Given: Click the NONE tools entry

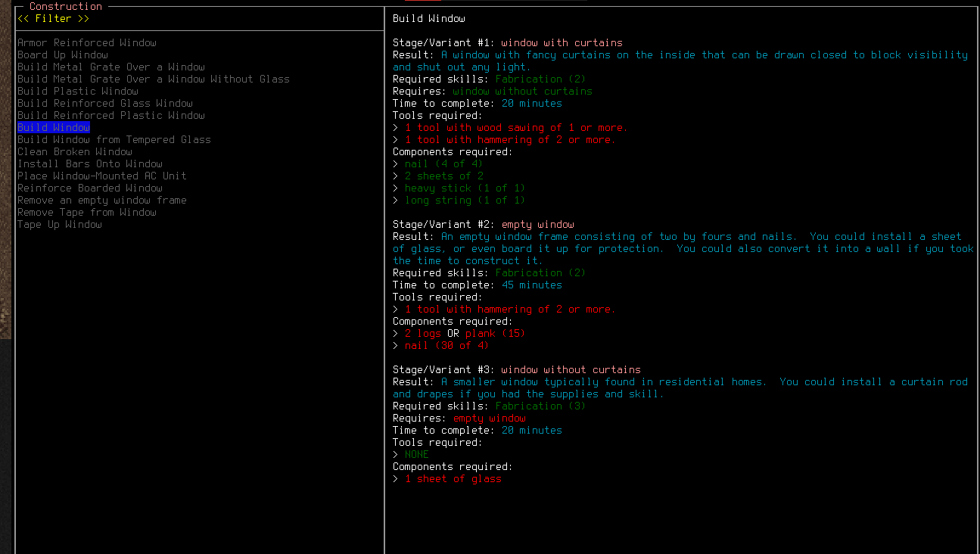Looking at the screenshot, I should click(x=417, y=454).
